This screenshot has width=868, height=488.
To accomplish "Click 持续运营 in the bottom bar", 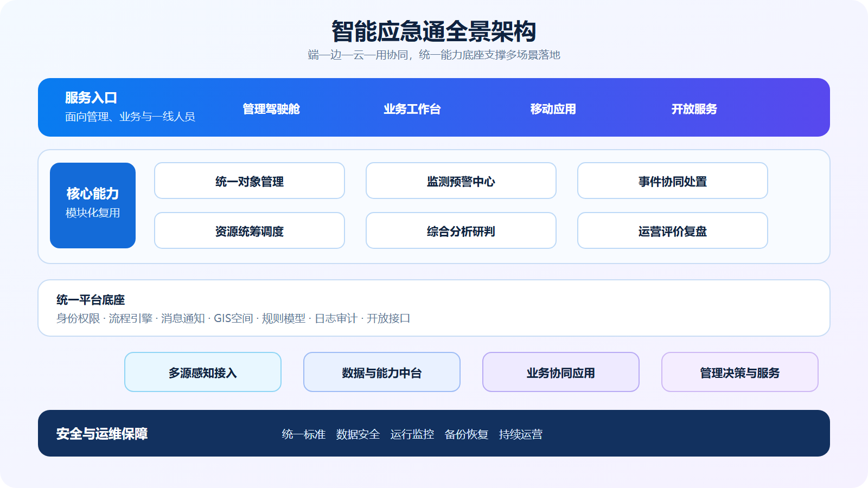I will pos(521,434).
